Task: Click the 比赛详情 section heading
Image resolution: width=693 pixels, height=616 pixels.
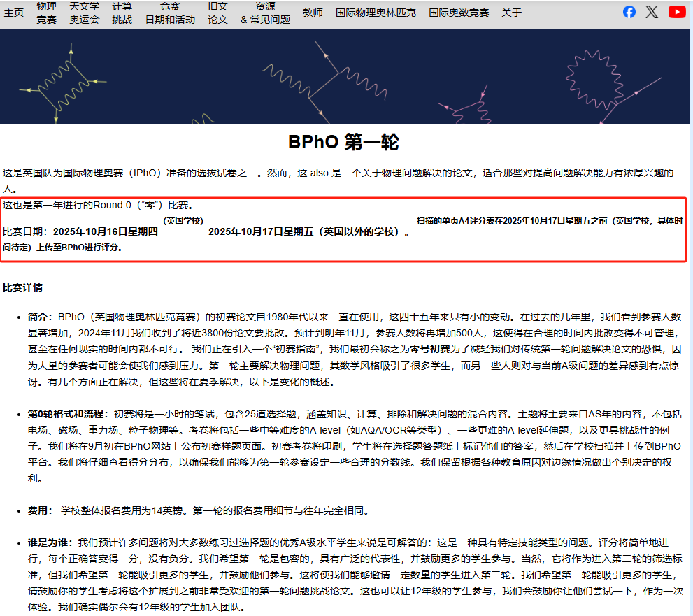Action: point(22,287)
